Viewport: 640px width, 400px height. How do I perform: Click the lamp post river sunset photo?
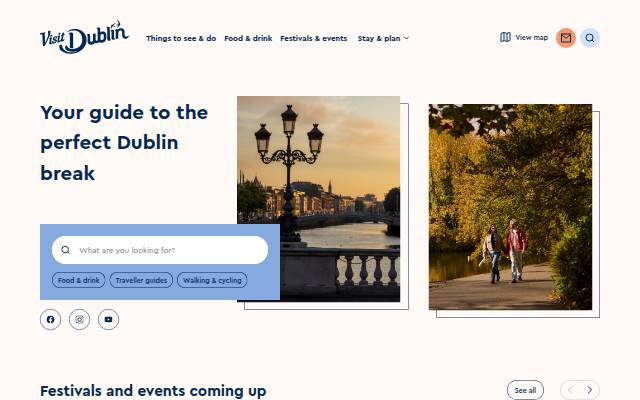(x=318, y=199)
